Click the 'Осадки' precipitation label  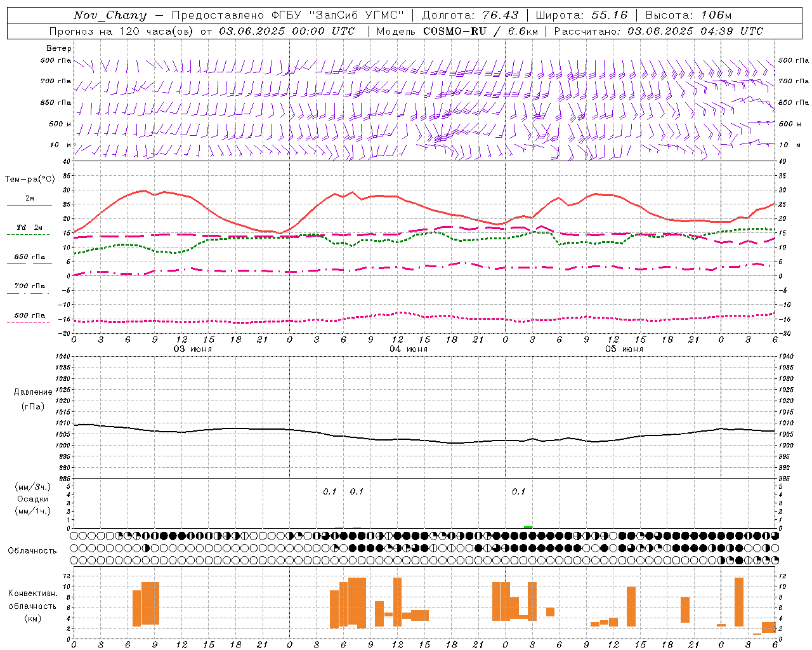33,499
